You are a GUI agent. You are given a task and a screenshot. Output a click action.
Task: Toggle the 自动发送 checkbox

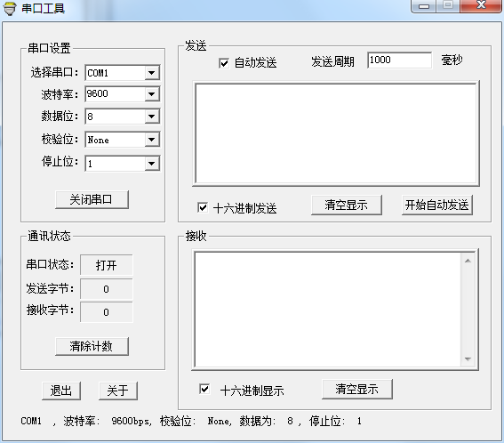point(224,63)
